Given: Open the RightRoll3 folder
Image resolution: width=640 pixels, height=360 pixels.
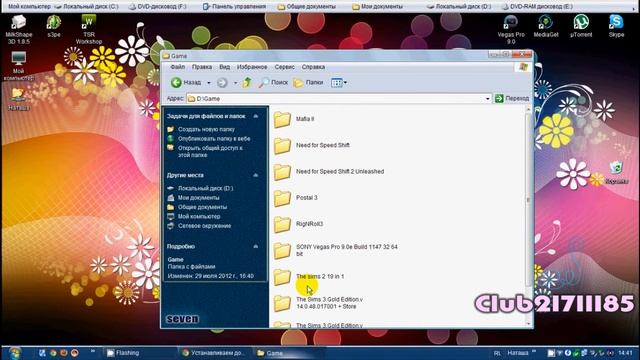Looking at the screenshot, I should pos(298,224).
